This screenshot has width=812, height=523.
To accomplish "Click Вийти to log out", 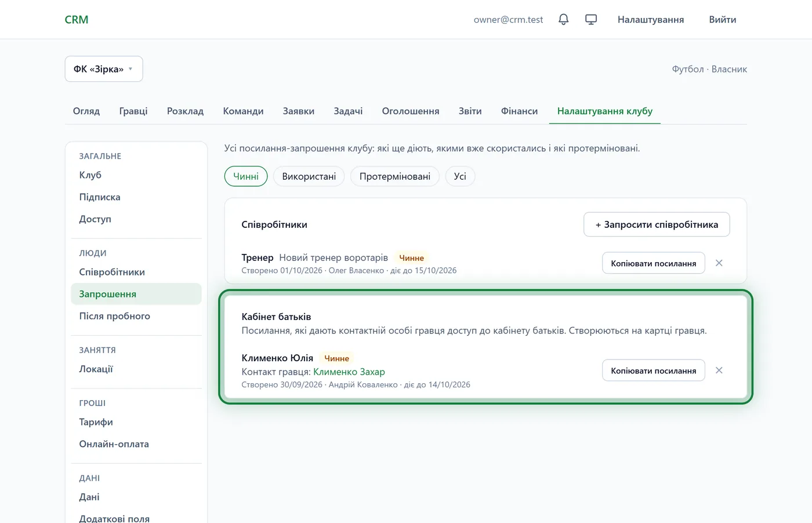I will (723, 20).
